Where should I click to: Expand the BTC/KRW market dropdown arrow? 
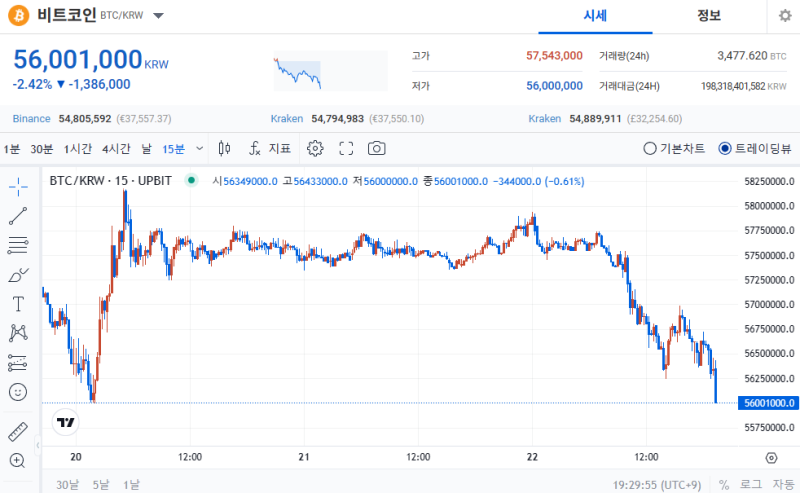pos(159,16)
